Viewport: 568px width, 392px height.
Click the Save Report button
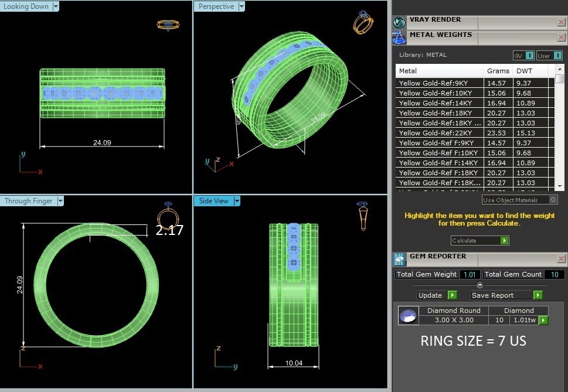(x=506, y=295)
